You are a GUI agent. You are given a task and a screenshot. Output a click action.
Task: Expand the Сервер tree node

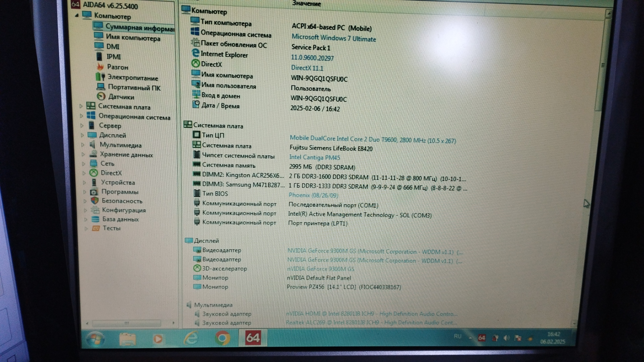click(82, 126)
